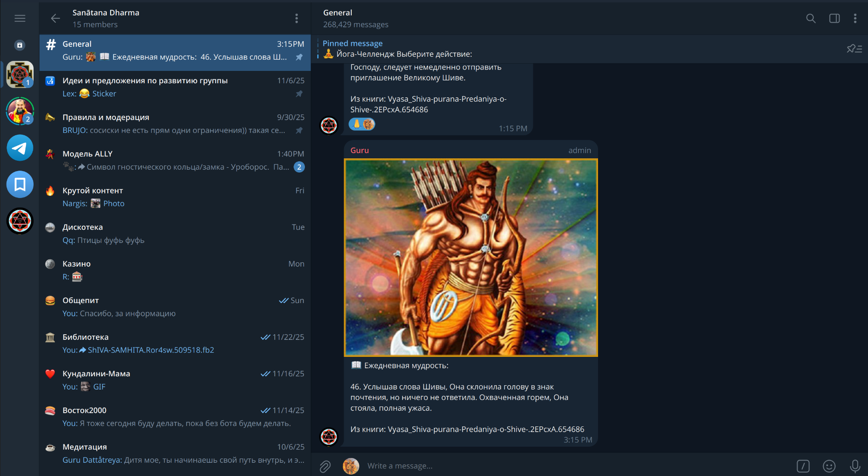Open Sanātana Dharma group options menu
The image size is (868, 476).
(296, 18)
